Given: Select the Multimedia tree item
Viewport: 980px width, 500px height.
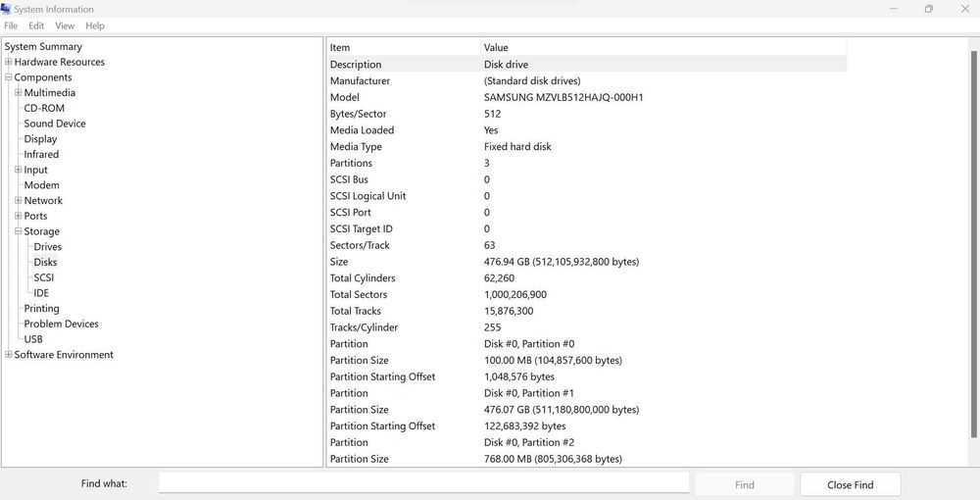Looking at the screenshot, I should [49, 92].
